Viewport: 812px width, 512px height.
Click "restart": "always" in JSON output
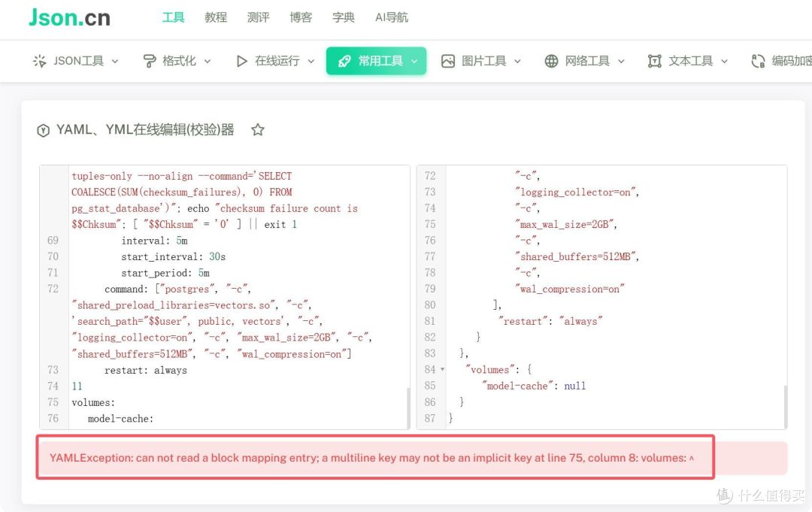(x=550, y=321)
